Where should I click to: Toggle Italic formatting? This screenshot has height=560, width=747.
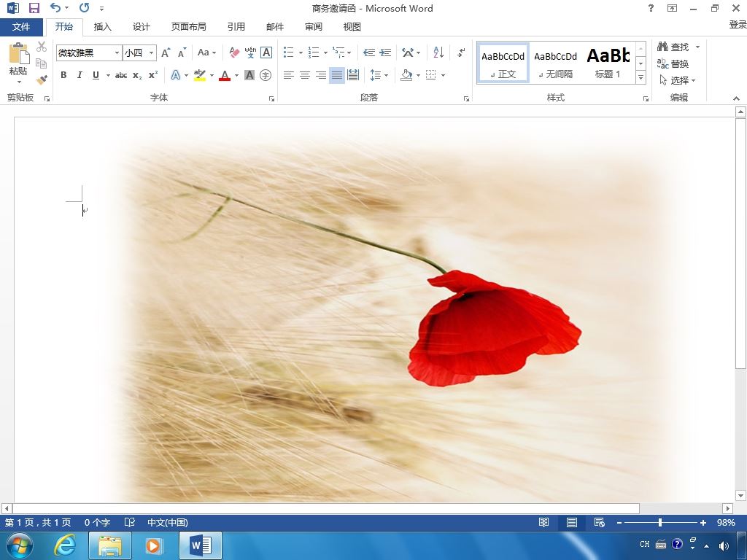(x=80, y=75)
